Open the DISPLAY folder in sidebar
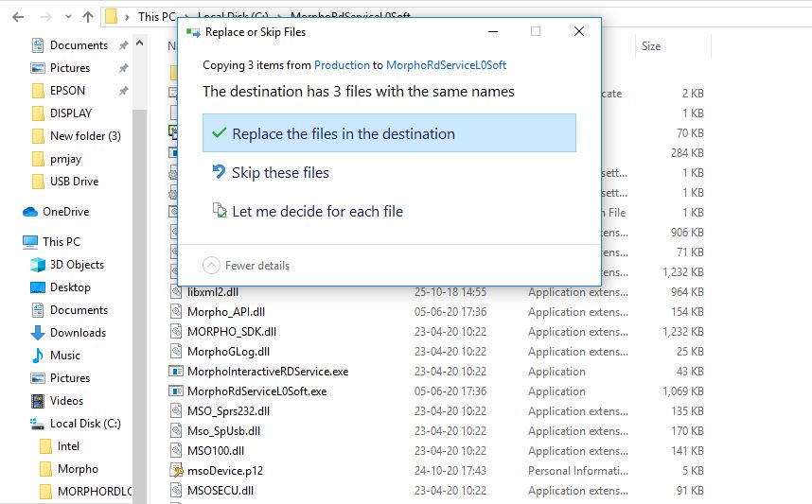Image resolution: width=812 pixels, height=504 pixels. pos(71,113)
